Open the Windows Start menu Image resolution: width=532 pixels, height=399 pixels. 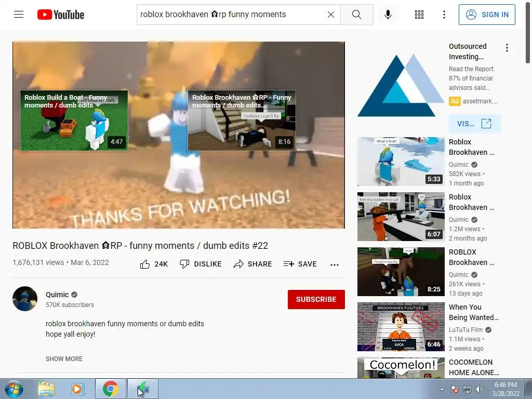point(14,389)
